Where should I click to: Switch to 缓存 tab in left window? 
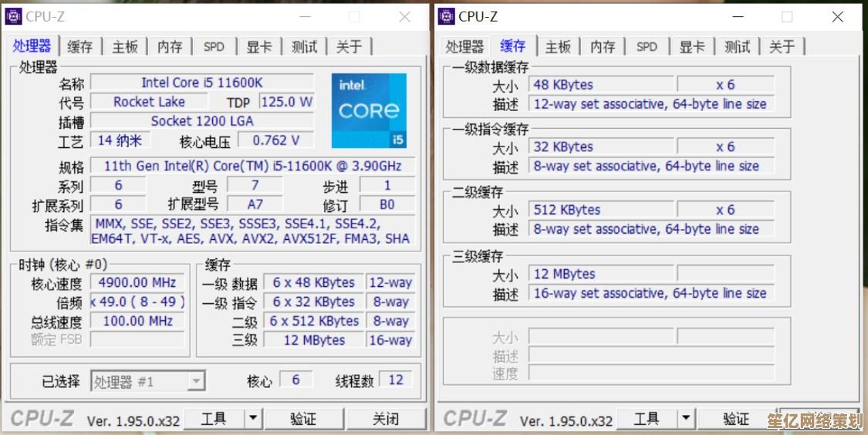79,46
